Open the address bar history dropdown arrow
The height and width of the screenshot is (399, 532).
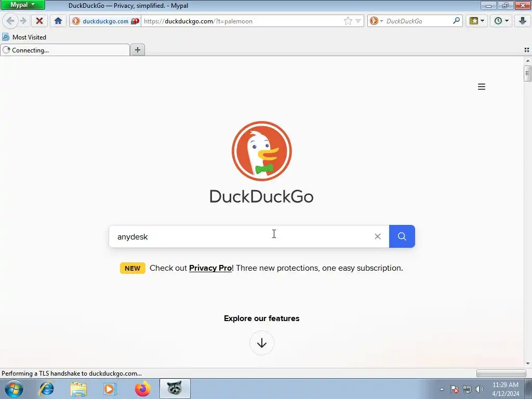[x=358, y=21]
